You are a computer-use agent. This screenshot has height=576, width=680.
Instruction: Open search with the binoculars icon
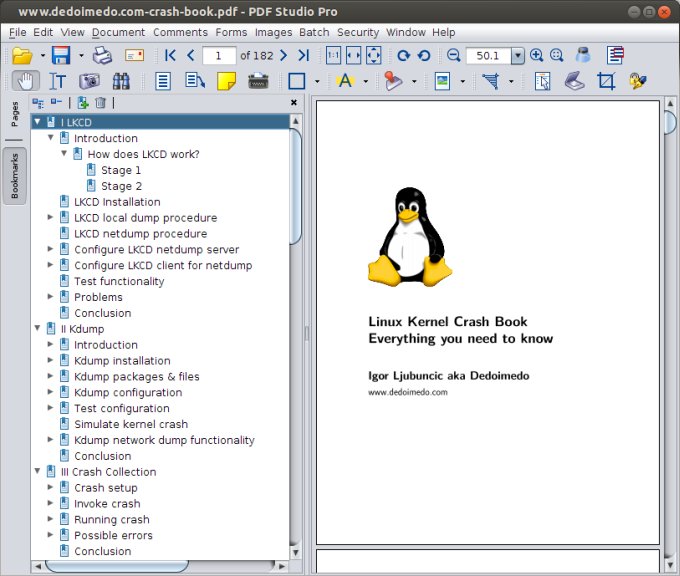point(121,81)
